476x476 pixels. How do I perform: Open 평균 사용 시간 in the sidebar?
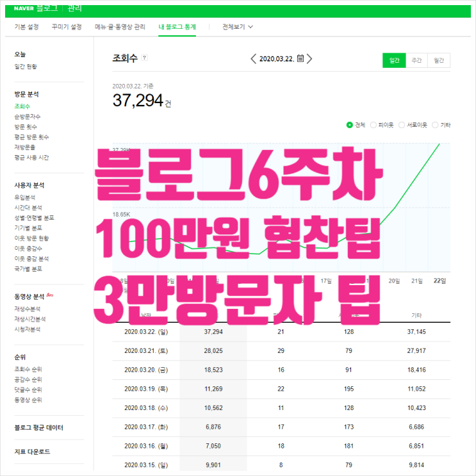[x=31, y=158]
